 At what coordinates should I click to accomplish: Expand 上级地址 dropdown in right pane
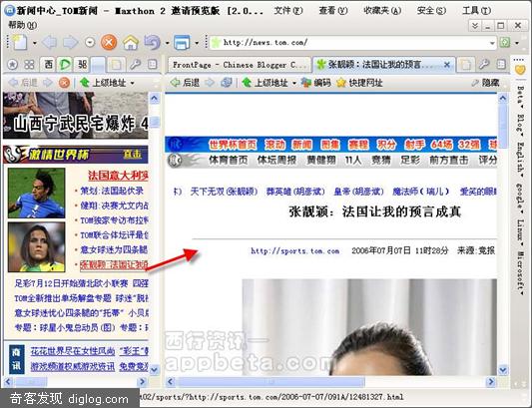pos(294,83)
